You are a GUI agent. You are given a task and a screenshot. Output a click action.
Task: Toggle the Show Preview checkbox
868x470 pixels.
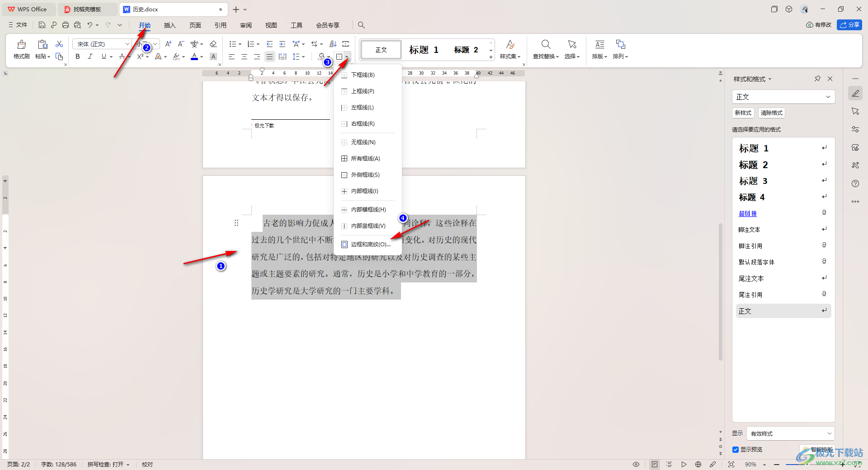(x=736, y=450)
